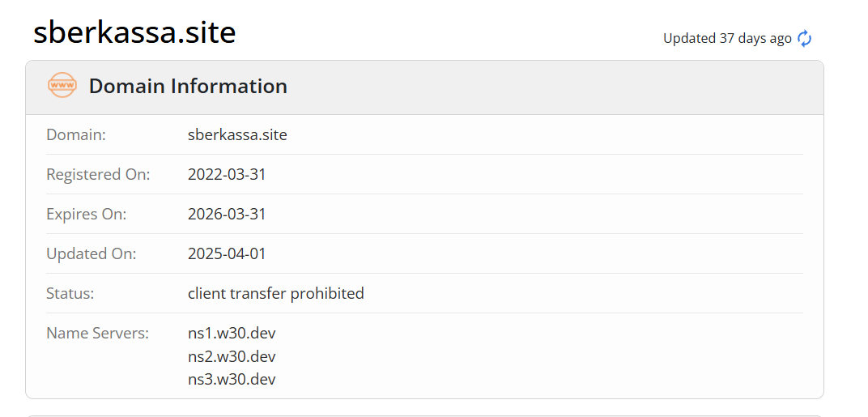Click the sberkassa.site page title
Image resolution: width=868 pixels, height=417 pixels.
pyautogui.click(x=134, y=32)
